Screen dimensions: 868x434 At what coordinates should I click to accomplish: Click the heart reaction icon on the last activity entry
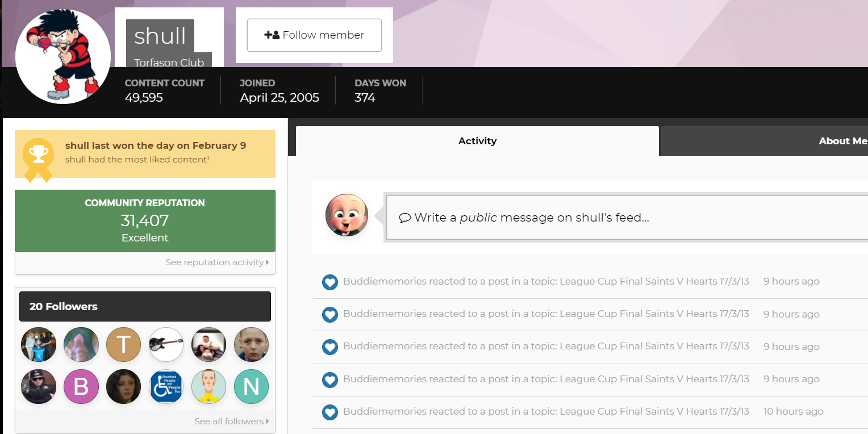click(x=330, y=412)
